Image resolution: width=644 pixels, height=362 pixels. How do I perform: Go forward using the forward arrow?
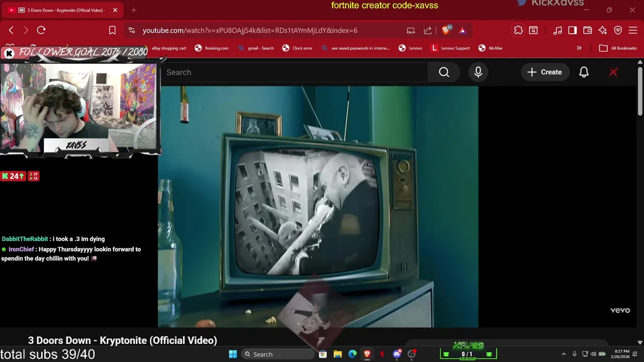point(26,30)
